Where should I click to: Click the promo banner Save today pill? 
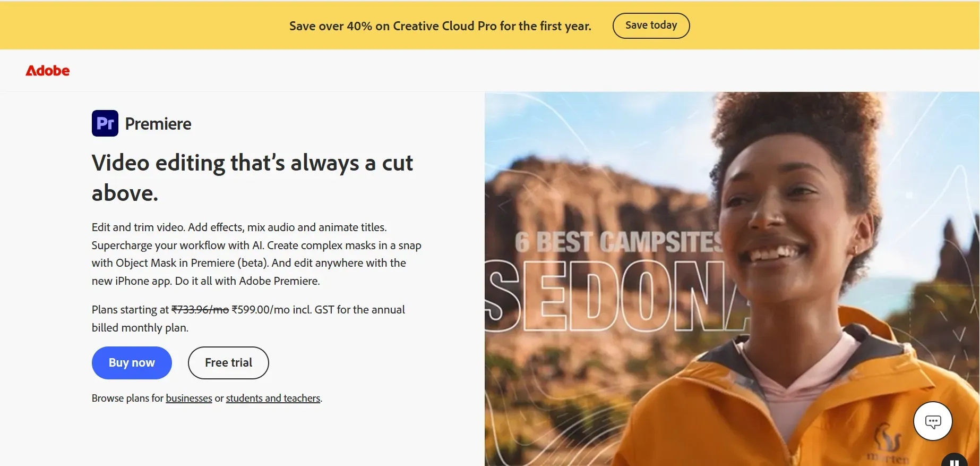pos(651,25)
